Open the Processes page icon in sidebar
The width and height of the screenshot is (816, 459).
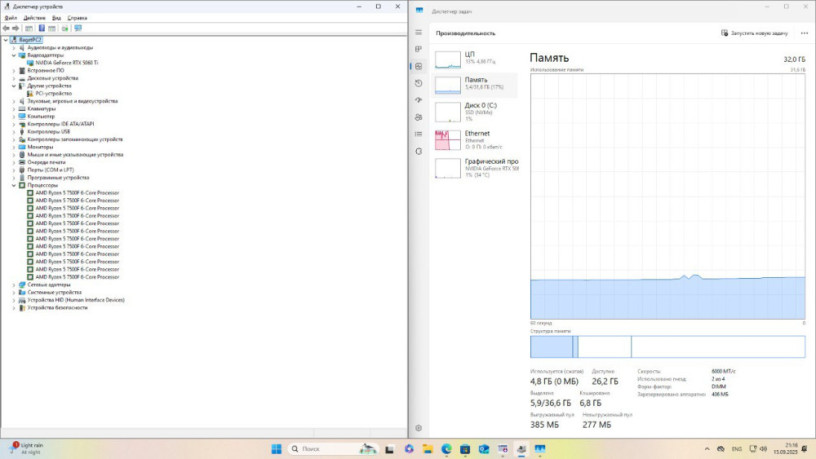click(419, 50)
